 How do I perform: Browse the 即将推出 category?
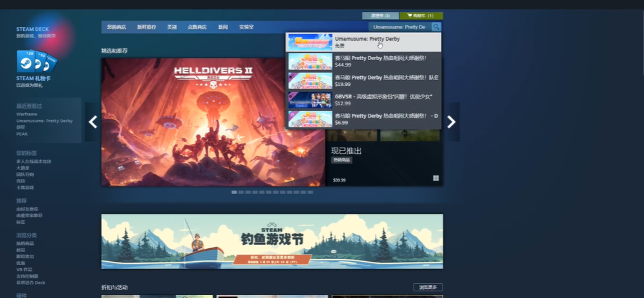point(25,257)
